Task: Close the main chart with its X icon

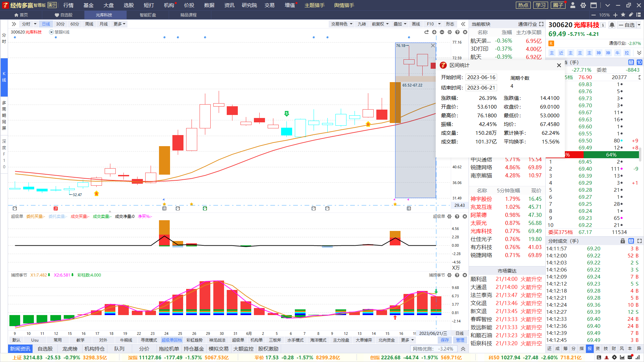Action: (x=465, y=32)
